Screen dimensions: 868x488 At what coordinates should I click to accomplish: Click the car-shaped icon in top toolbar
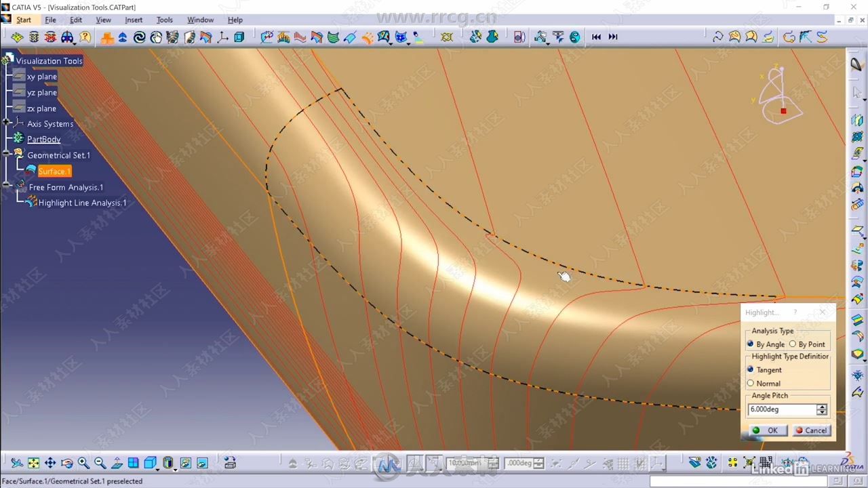(67, 37)
